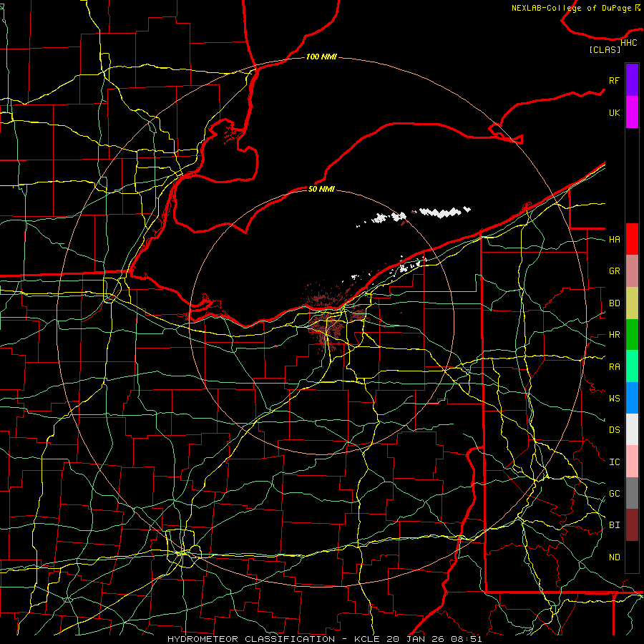Screen dimensions: 644x644
Task: Click the '[CLAS]' units label
Action: (x=605, y=49)
